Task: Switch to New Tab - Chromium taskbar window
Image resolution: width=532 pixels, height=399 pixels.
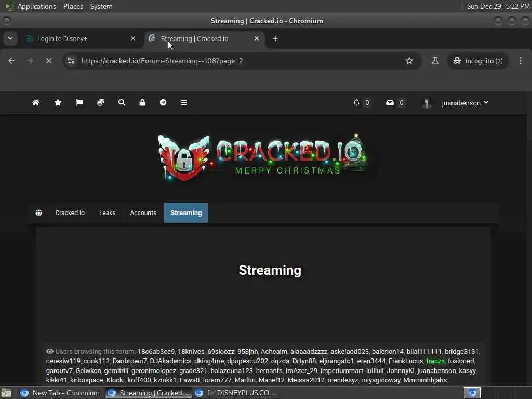Action: [60, 393]
